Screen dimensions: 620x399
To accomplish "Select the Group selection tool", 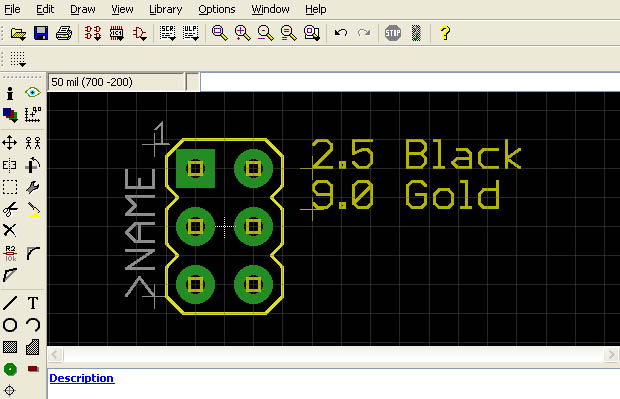I will (10, 187).
